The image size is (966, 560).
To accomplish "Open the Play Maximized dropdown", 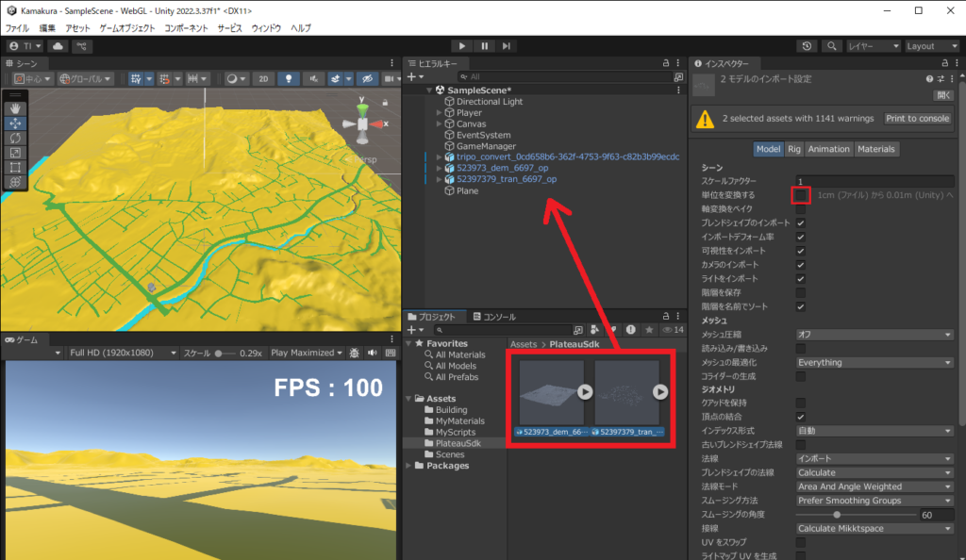I will [x=307, y=354].
